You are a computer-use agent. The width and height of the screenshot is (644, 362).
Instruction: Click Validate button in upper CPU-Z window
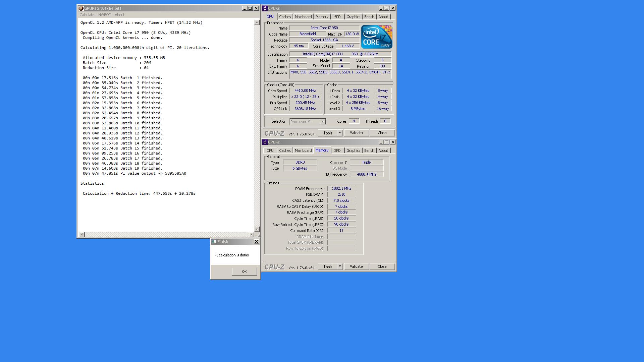[x=356, y=133]
